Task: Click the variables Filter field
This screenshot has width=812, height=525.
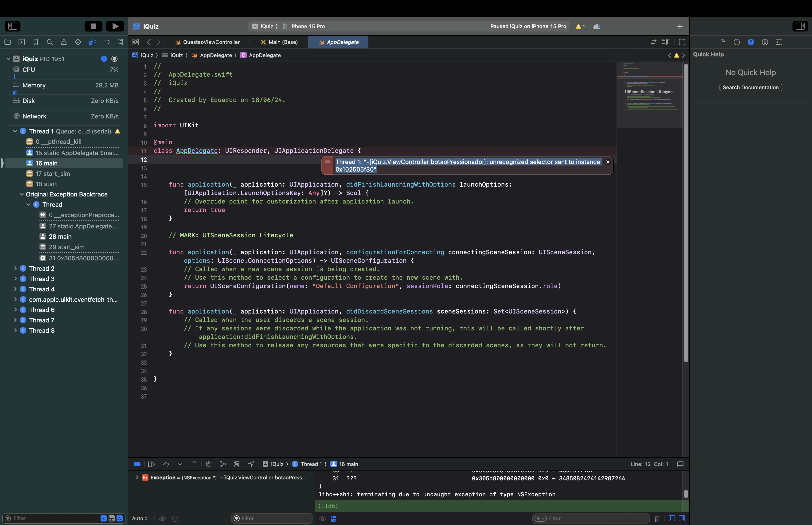Action: click(272, 518)
